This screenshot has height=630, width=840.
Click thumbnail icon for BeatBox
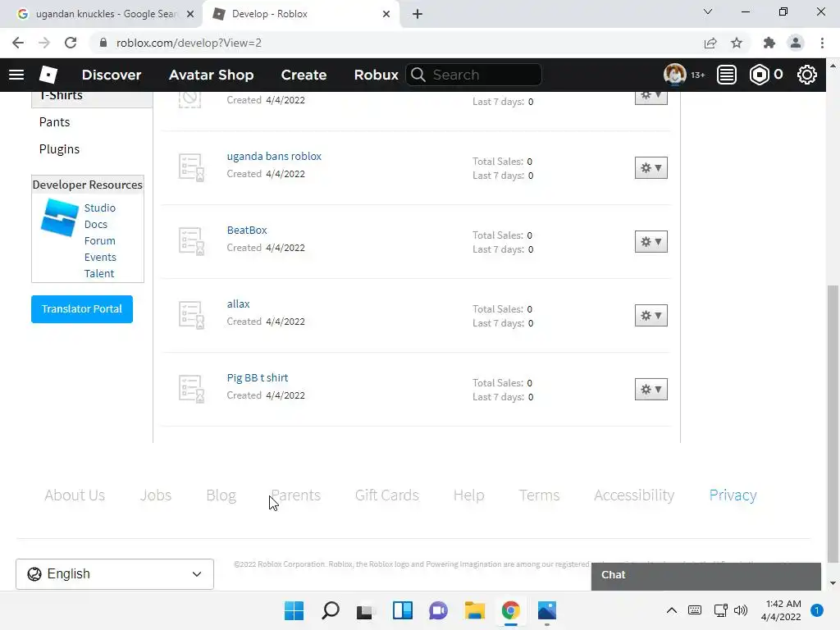191,242
